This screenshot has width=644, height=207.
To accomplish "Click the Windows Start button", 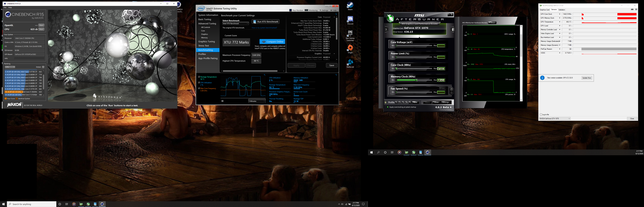I will (3, 204).
